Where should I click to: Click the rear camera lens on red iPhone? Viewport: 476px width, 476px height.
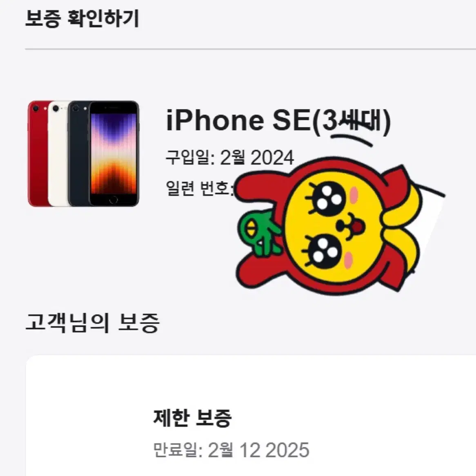coord(36,108)
